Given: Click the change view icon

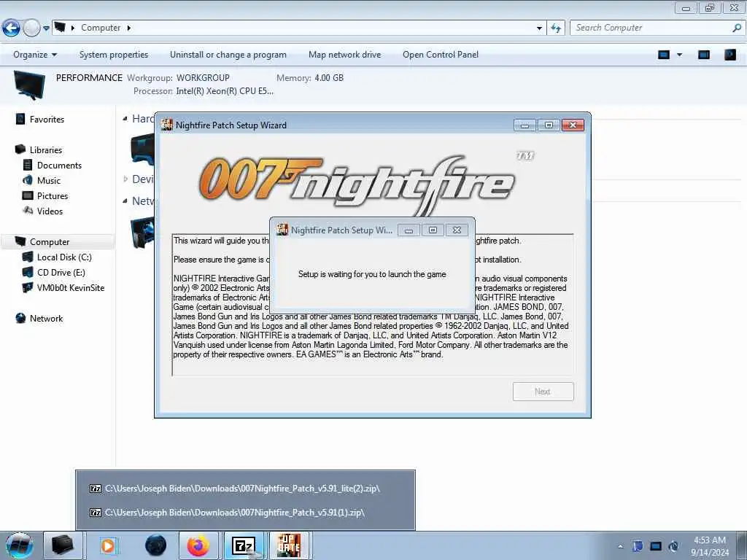Looking at the screenshot, I should [x=664, y=55].
